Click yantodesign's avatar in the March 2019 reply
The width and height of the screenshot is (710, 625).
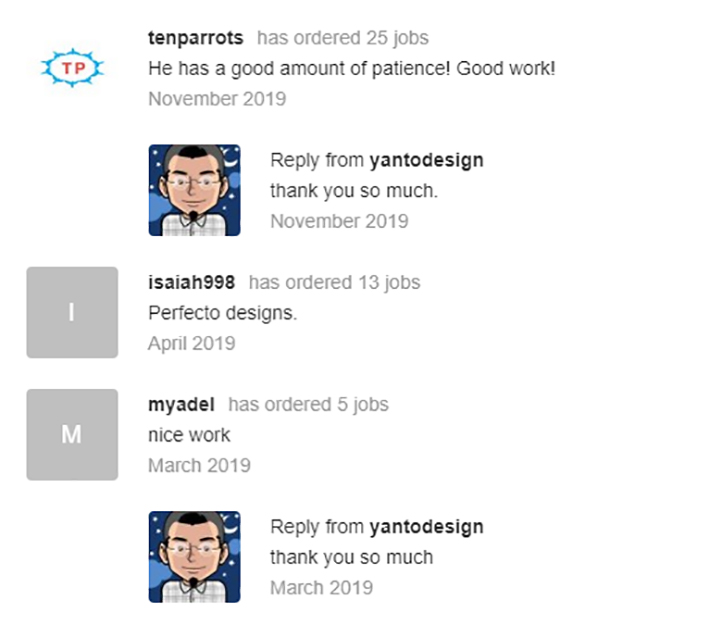point(194,557)
